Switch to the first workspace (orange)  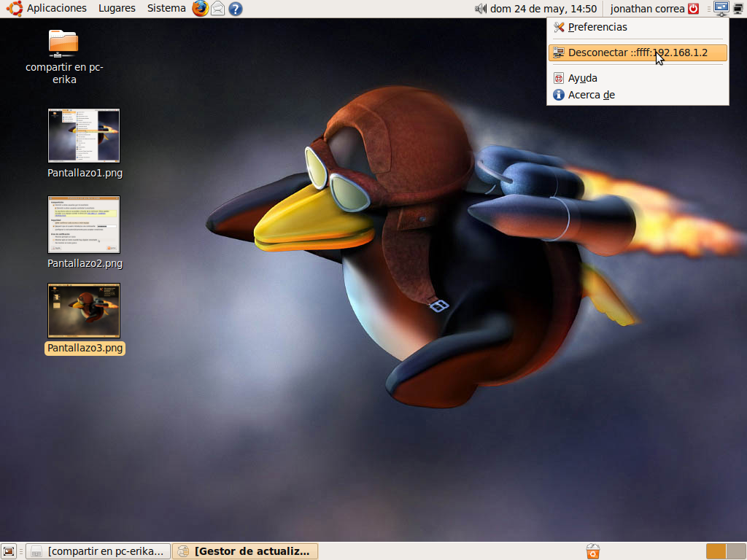click(716, 551)
